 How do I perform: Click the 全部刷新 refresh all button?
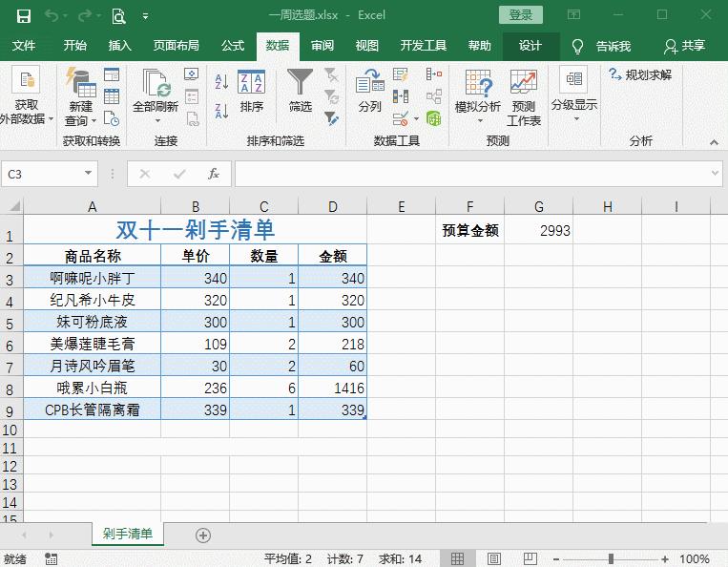point(156,96)
